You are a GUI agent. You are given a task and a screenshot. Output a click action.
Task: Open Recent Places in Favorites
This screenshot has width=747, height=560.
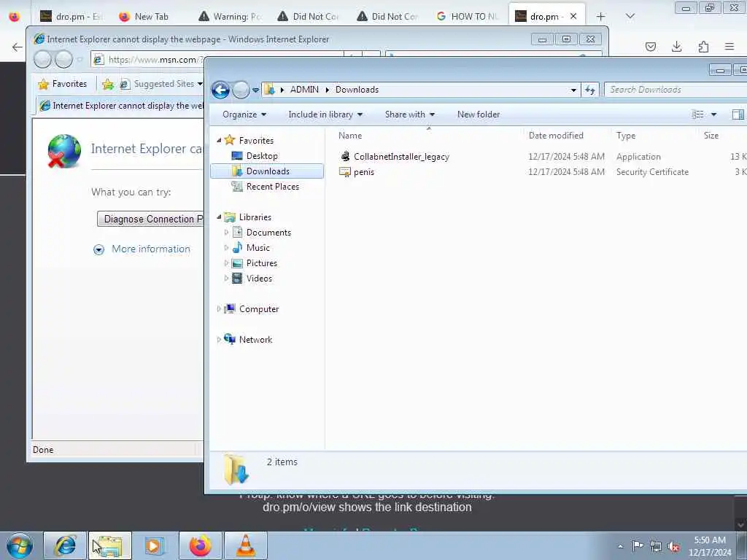click(x=273, y=187)
